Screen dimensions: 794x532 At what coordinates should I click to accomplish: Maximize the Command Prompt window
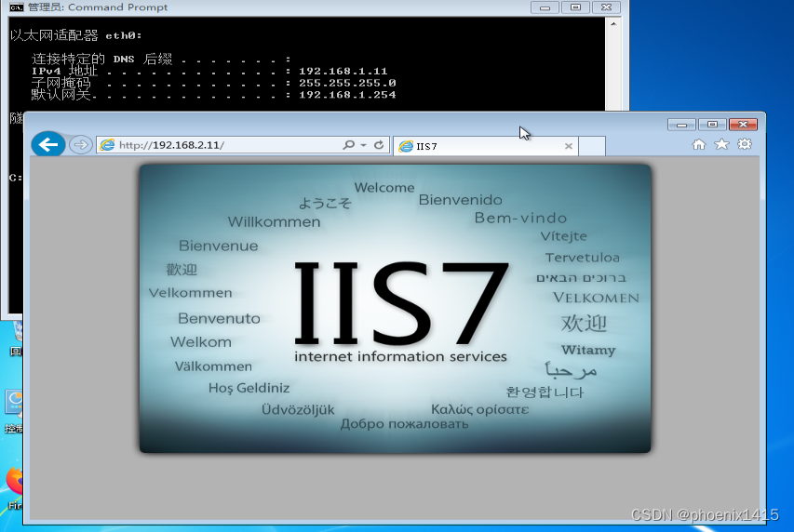point(576,7)
